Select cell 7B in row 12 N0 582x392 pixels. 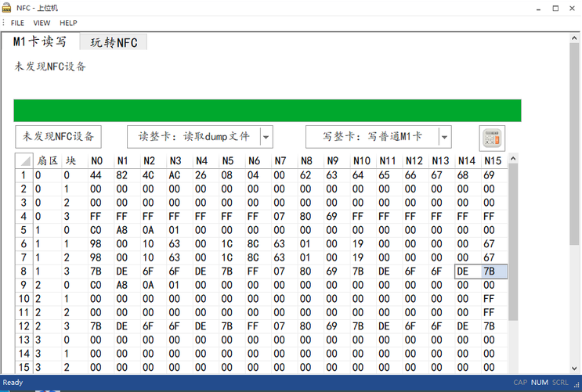[100, 326]
